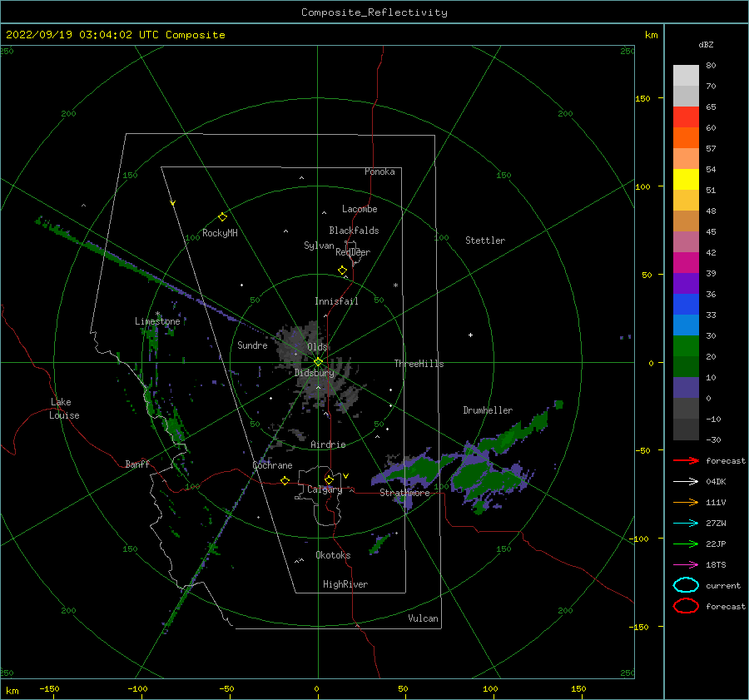Click the yellow radar site marker at center
The image size is (749, 700).
click(x=318, y=362)
